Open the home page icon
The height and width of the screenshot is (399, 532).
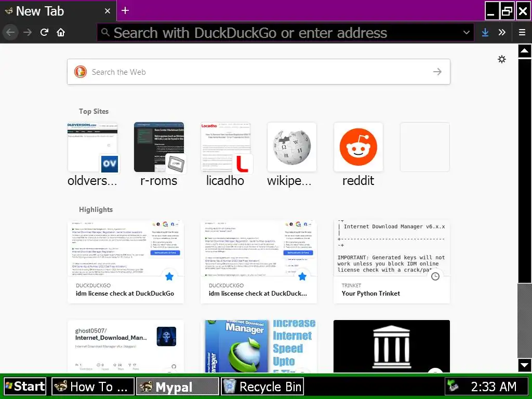(x=61, y=33)
